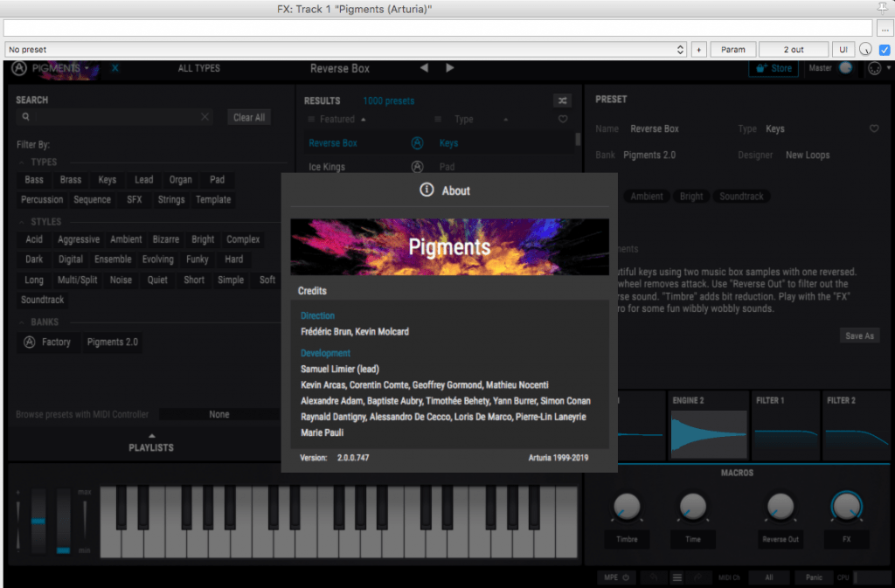Screen dimensions: 895x588
Task: Adjust the Master volume knob
Action: coord(845,68)
